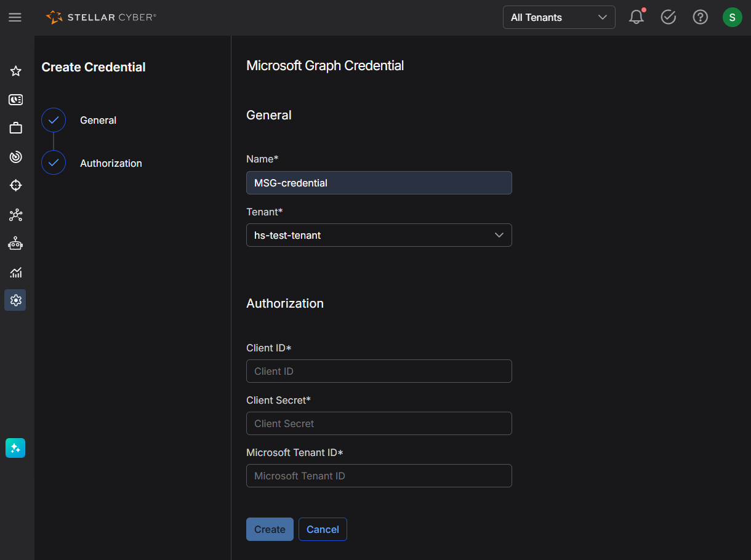
Task: Select the Authorization step checkmark circle
Action: tap(54, 163)
